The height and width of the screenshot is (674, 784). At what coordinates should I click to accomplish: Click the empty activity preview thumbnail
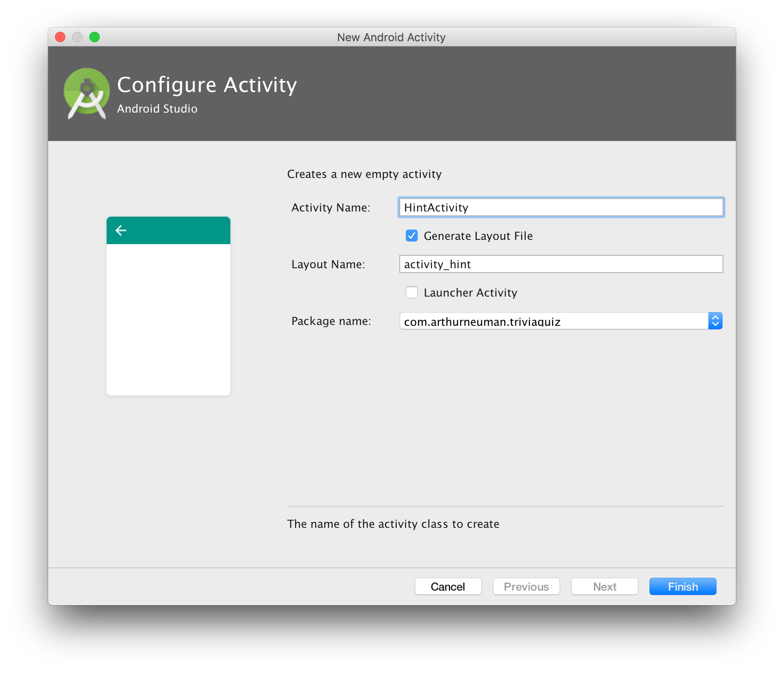point(168,306)
